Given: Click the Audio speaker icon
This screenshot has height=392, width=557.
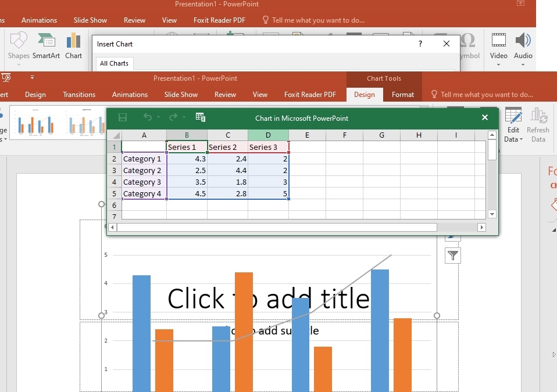Looking at the screenshot, I should [523, 41].
